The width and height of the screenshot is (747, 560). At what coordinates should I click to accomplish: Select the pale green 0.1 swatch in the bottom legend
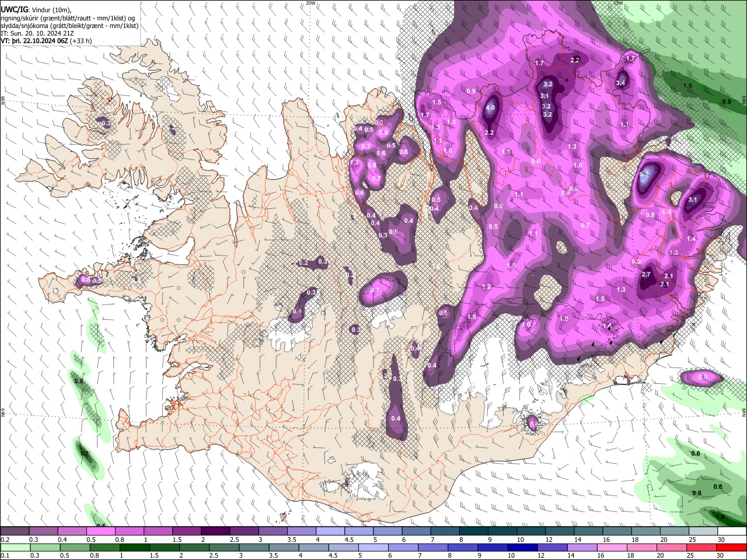pyautogui.click(x=15, y=547)
